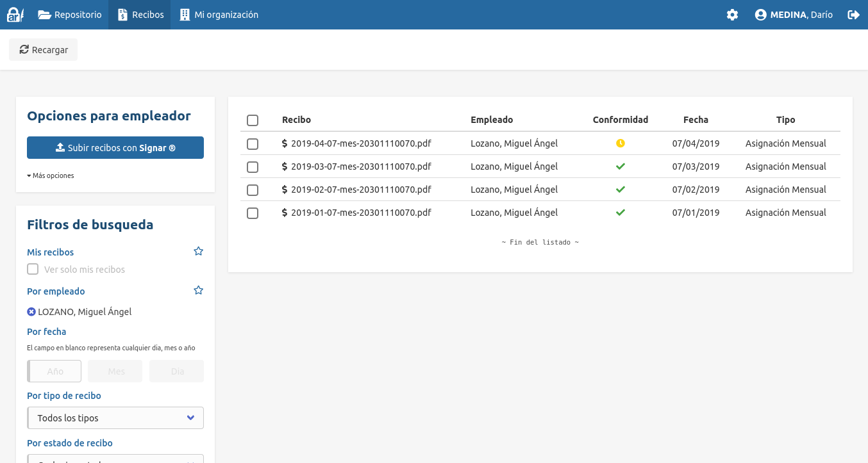Click the logout arrow icon
868x463 pixels.
[x=853, y=15]
